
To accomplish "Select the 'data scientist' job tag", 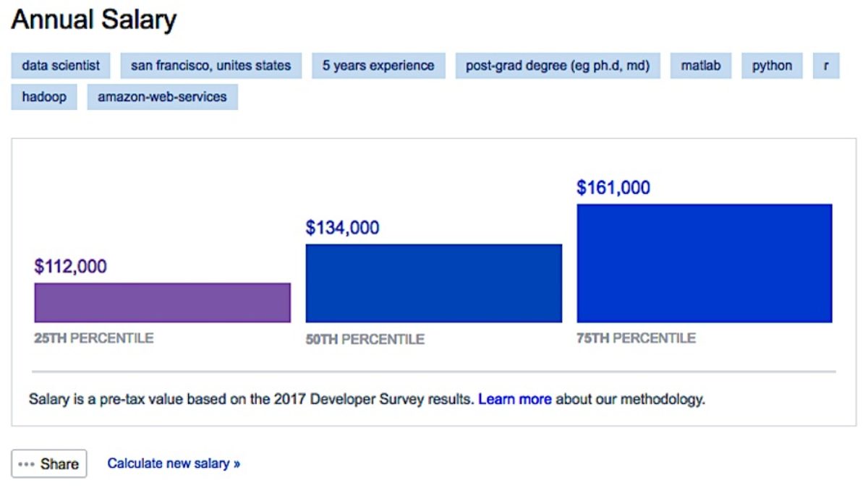I will tap(59, 65).
